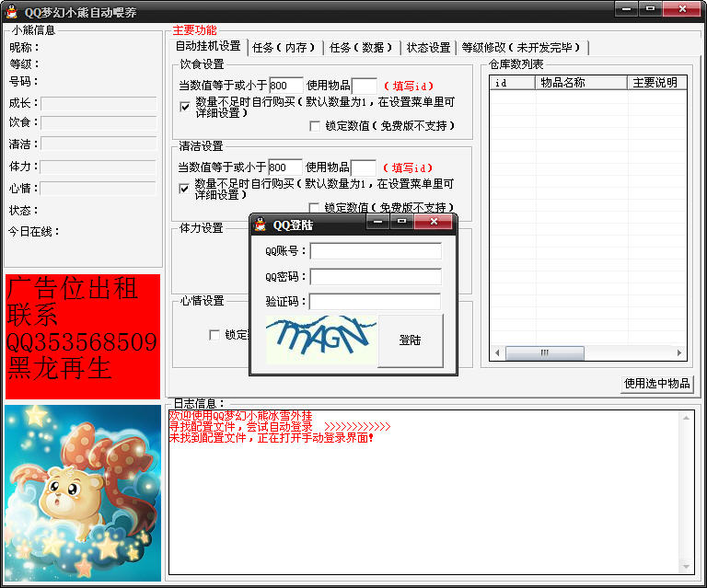Click the 登陆 button

[411, 340]
